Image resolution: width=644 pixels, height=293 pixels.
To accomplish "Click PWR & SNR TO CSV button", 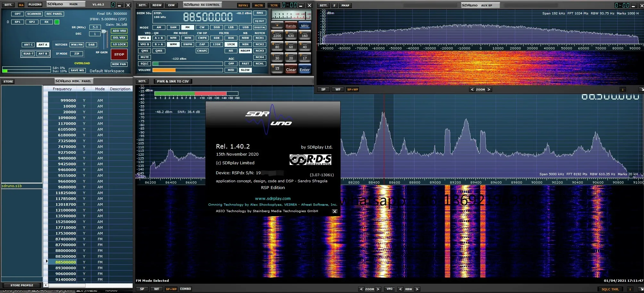I will (173, 81).
